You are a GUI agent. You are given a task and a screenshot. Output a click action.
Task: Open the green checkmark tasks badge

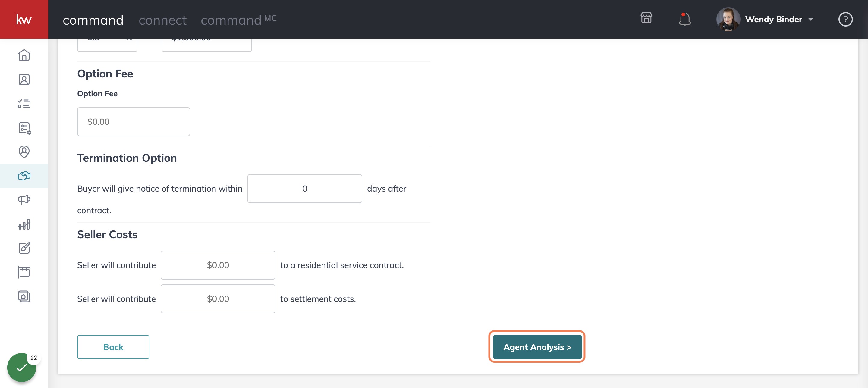pos(22,367)
